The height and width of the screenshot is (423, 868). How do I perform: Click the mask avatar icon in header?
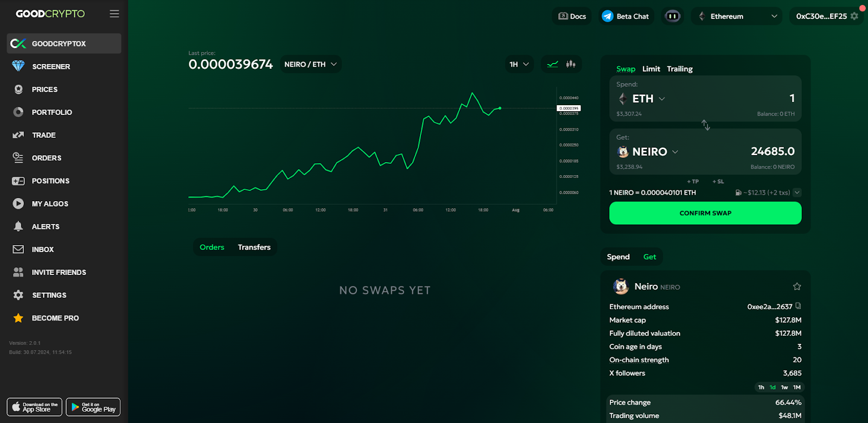[673, 16]
